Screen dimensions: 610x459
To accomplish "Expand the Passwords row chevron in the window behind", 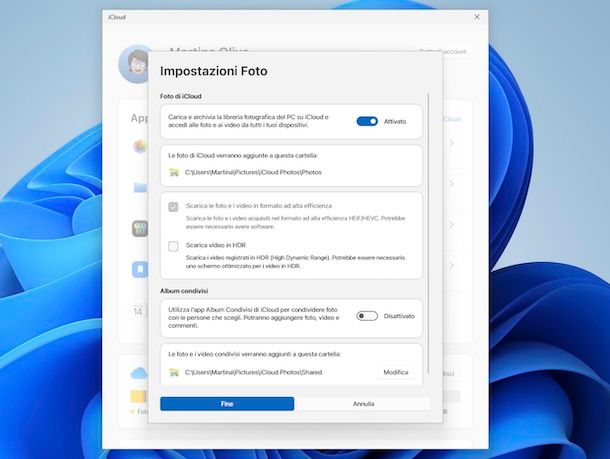I will [452, 225].
